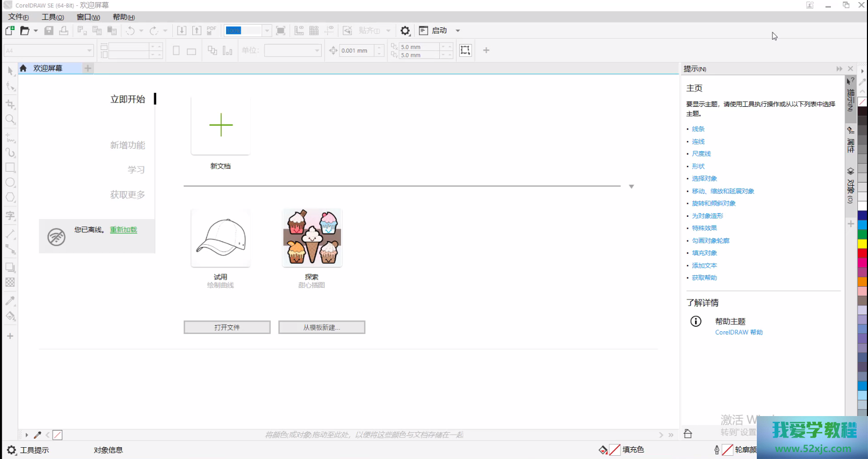Click the New document toolbar icon
The width and height of the screenshot is (868, 459).
tap(10, 31)
